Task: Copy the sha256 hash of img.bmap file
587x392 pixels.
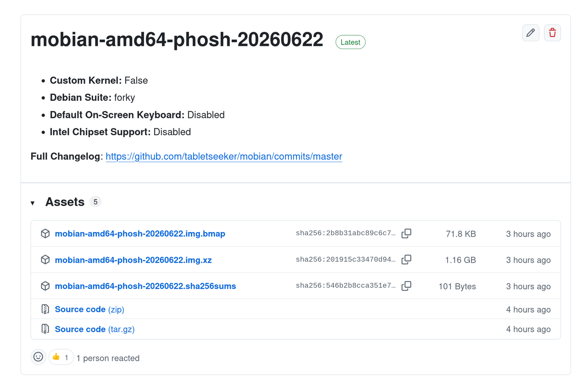Action: coord(406,233)
